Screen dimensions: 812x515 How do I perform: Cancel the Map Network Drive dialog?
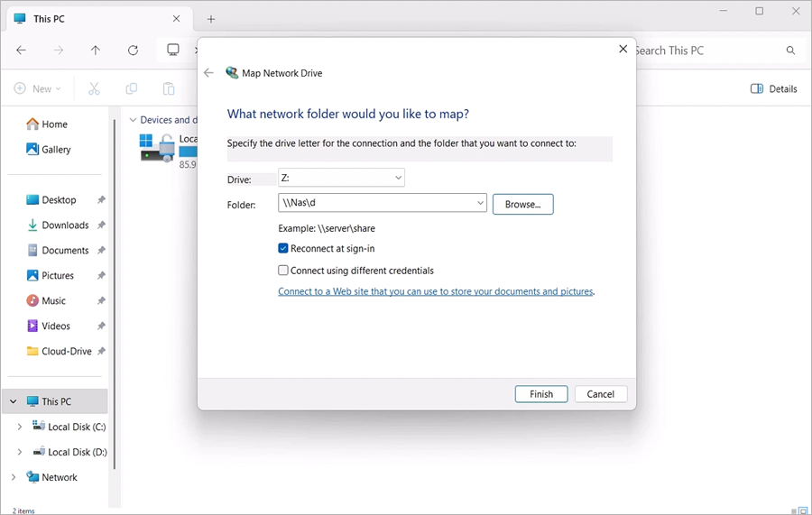pyautogui.click(x=601, y=394)
